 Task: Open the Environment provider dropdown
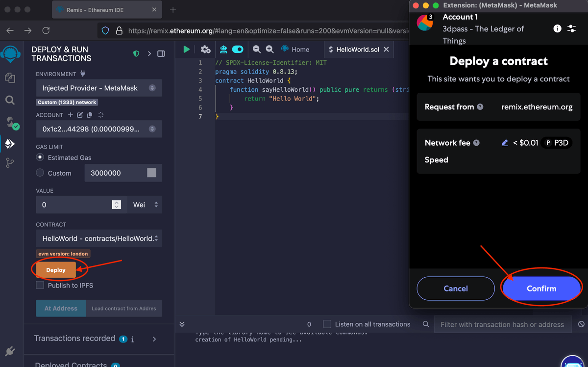pyautogui.click(x=99, y=88)
